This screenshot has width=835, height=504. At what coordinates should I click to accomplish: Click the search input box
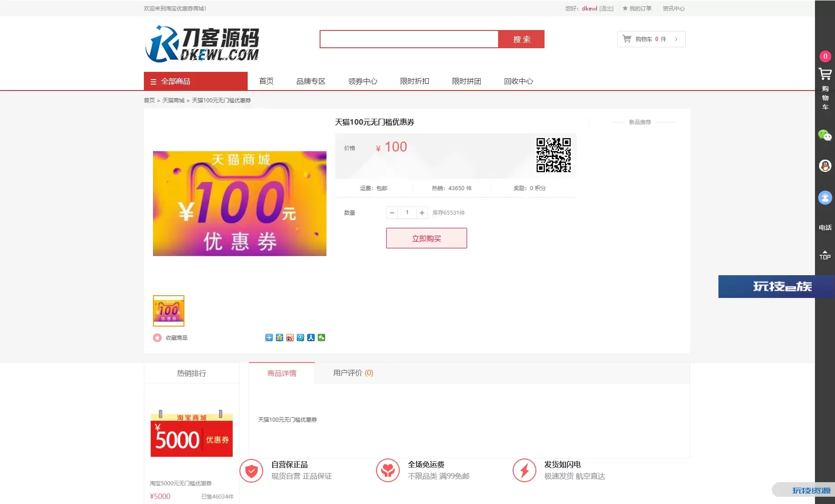409,39
